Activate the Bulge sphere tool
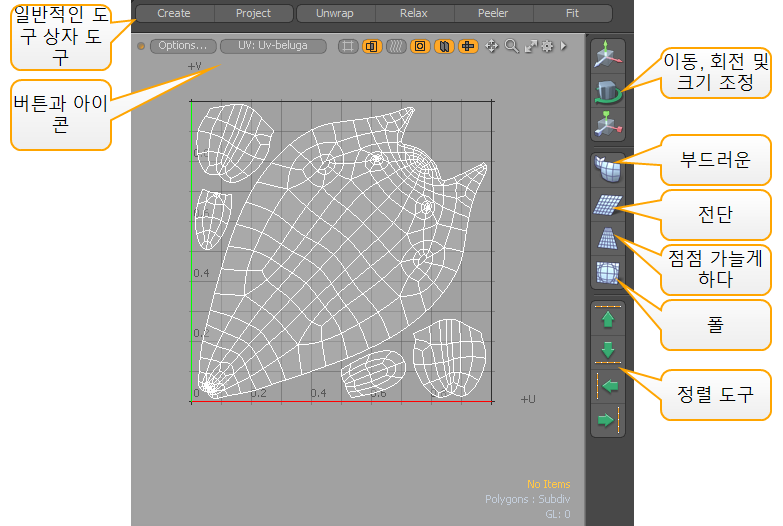Image resolution: width=783 pixels, height=526 pixels. (608, 273)
